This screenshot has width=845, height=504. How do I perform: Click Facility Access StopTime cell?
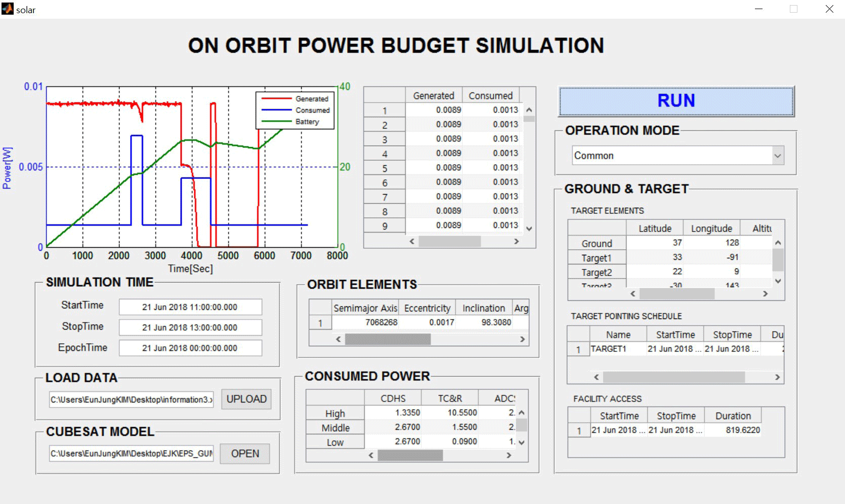pos(676,430)
